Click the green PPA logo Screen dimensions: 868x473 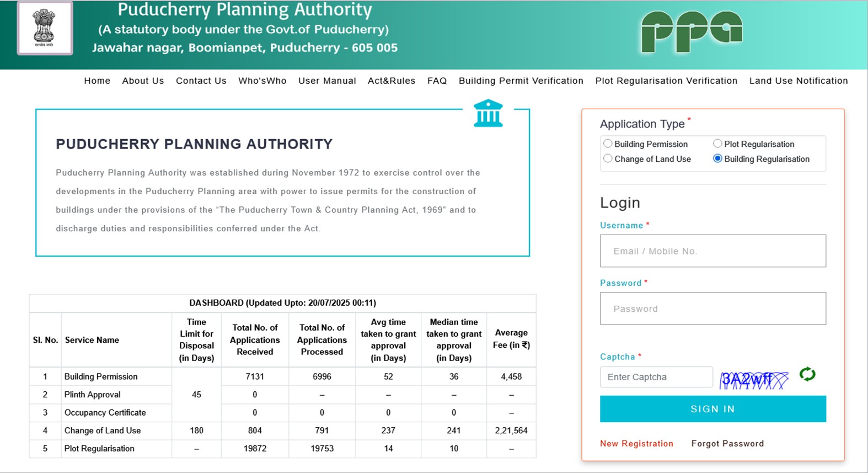coord(692,32)
